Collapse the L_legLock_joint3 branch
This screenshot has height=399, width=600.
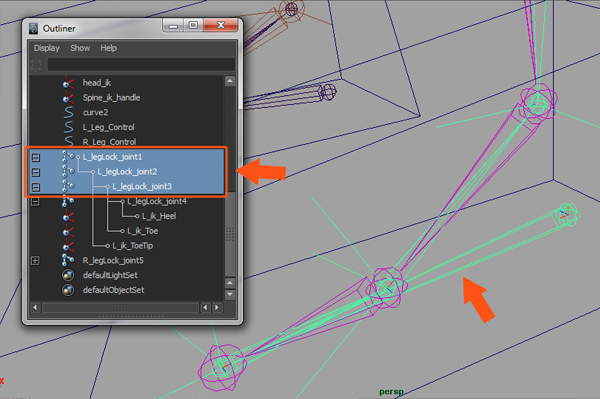(x=36, y=187)
